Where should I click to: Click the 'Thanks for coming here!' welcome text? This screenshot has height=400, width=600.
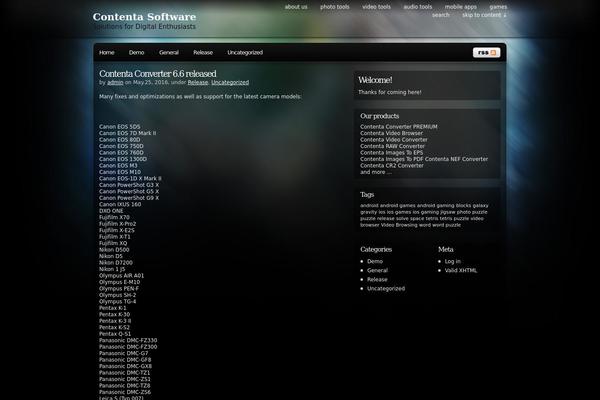click(x=390, y=92)
